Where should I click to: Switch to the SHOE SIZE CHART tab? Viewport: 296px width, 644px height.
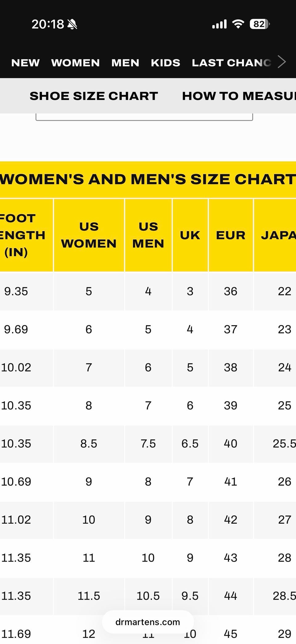pos(94,96)
